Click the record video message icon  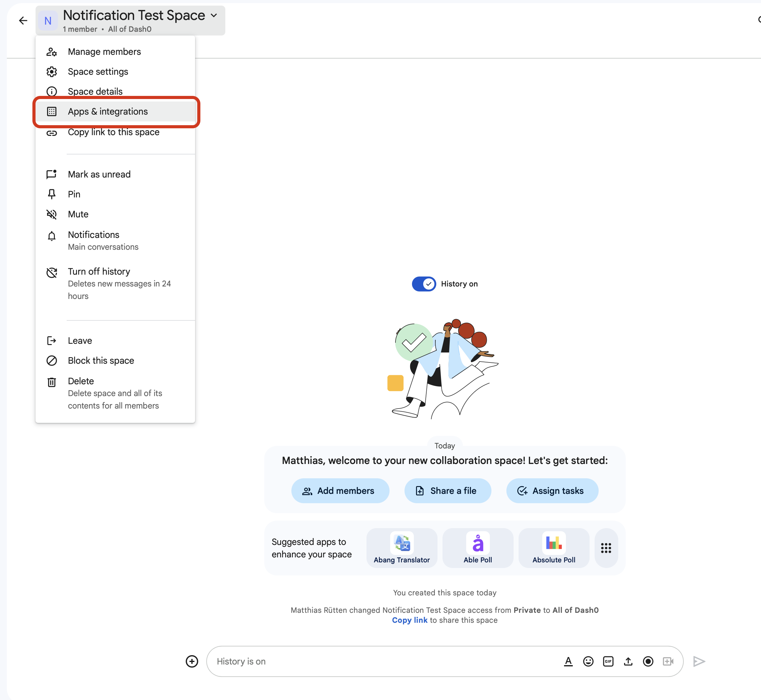click(x=648, y=661)
